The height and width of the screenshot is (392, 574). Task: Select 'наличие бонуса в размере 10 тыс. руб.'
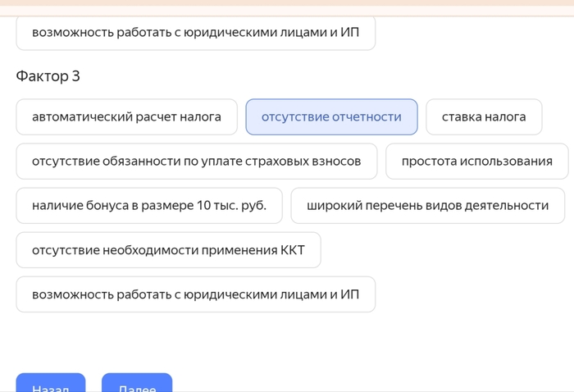point(149,206)
